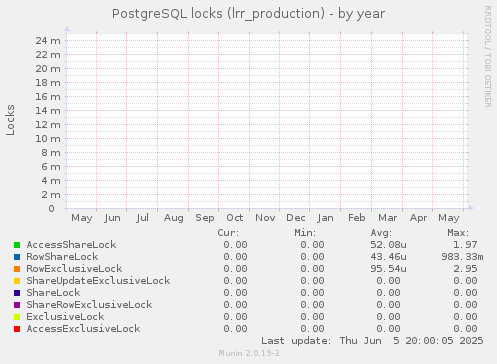Image resolution: width=497 pixels, height=364 pixels.
Task: Click the green AccessShareLock color swatch
Action: tap(17, 245)
